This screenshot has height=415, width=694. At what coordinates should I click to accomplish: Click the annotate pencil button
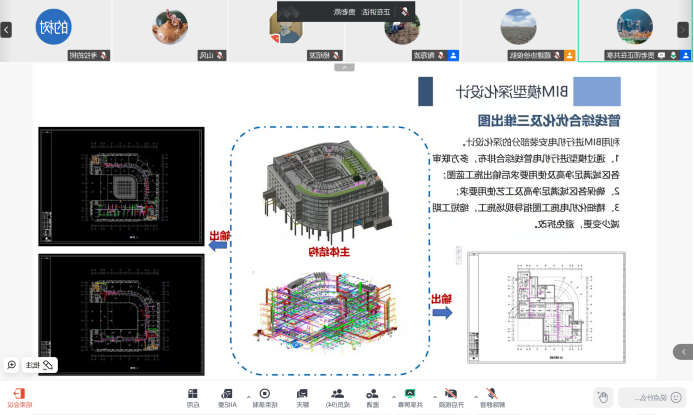point(39,365)
